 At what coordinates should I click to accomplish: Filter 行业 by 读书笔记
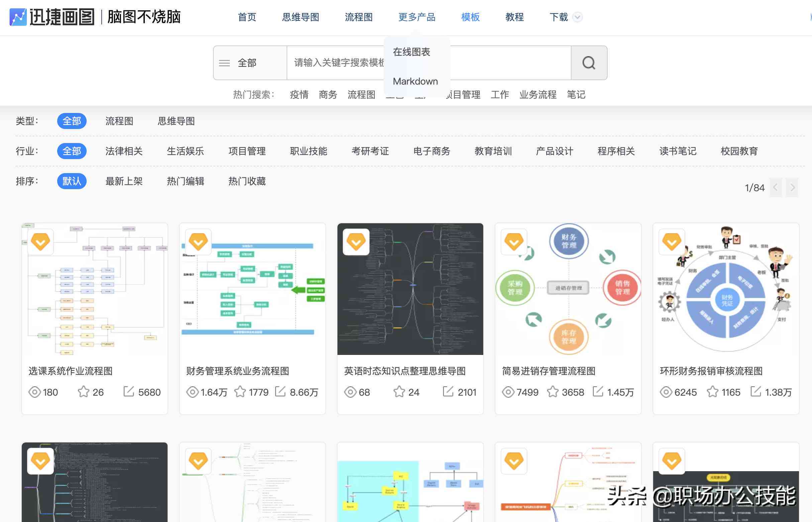[678, 151]
